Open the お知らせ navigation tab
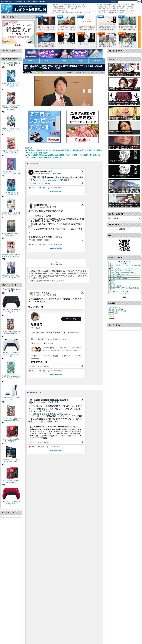This screenshot has width=142, height=644. pyautogui.click(x=97, y=61)
